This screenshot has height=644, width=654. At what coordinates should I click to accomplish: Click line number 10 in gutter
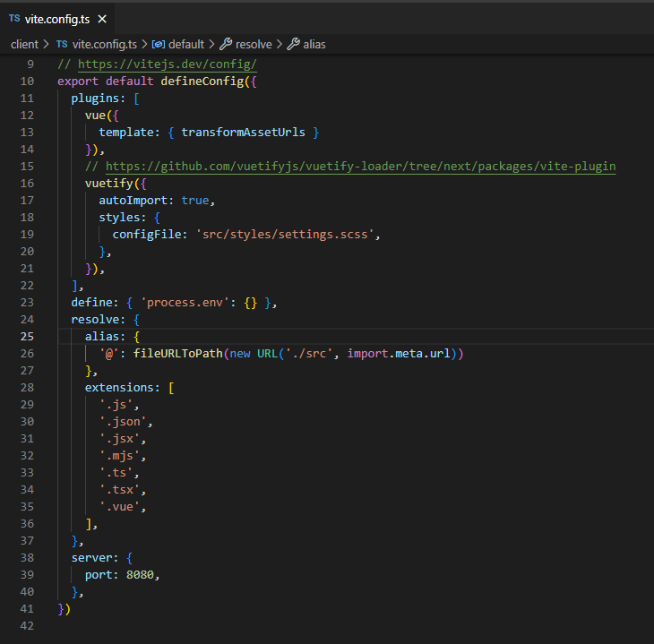pos(27,82)
